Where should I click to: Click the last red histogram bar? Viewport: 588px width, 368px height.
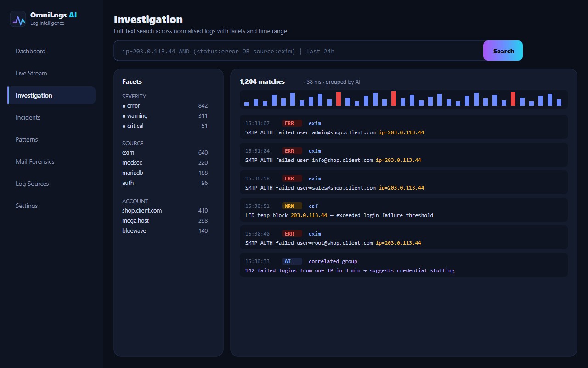(513, 99)
